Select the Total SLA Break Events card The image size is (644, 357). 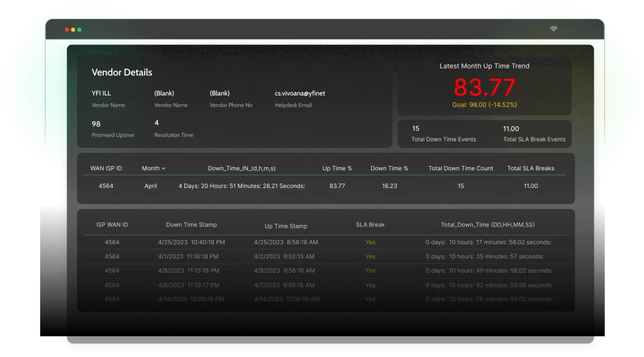[x=534, y=134]
